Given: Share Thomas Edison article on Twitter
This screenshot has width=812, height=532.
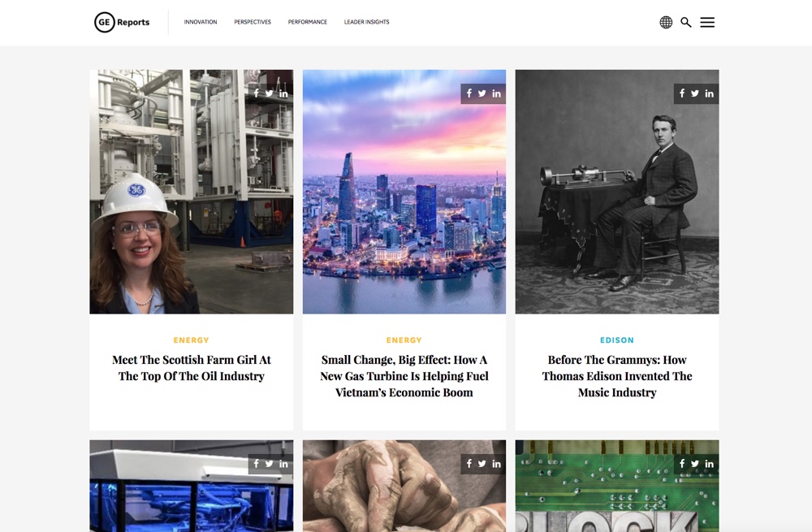Looking at the screenshot, I should pos(695,93).
